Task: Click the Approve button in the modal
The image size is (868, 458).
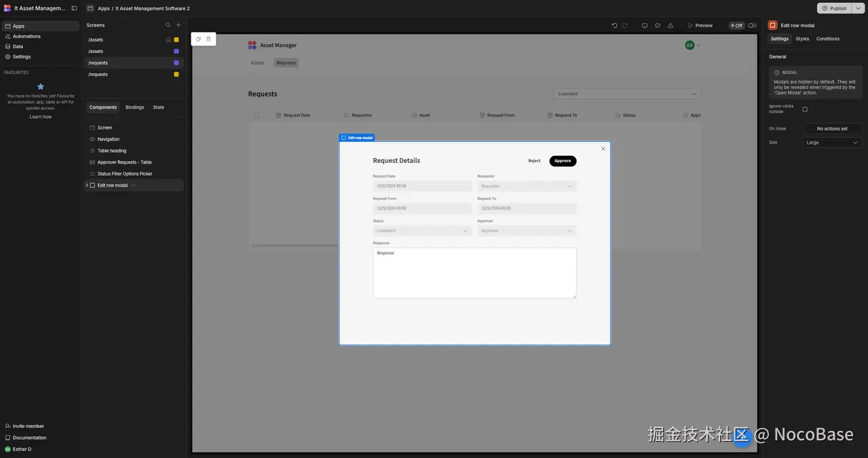Action: pyautogui.click(x=563, y=161)
